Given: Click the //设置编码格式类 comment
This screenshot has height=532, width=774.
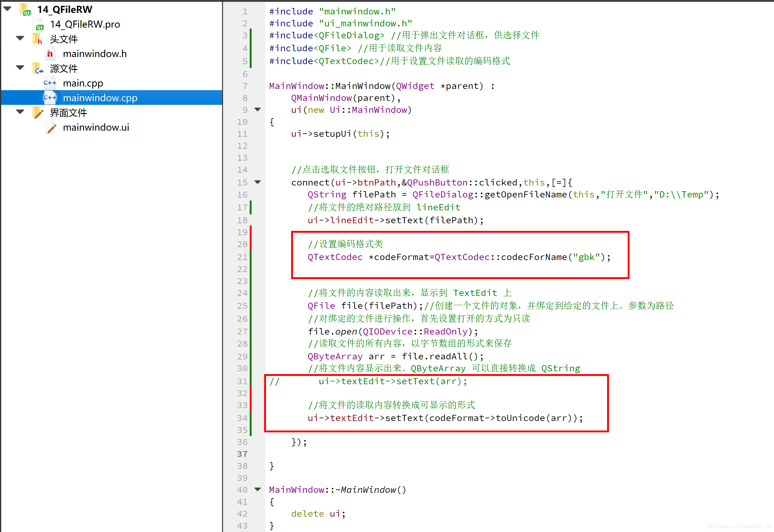Looking at the screenshot, I should pos(345,244).
